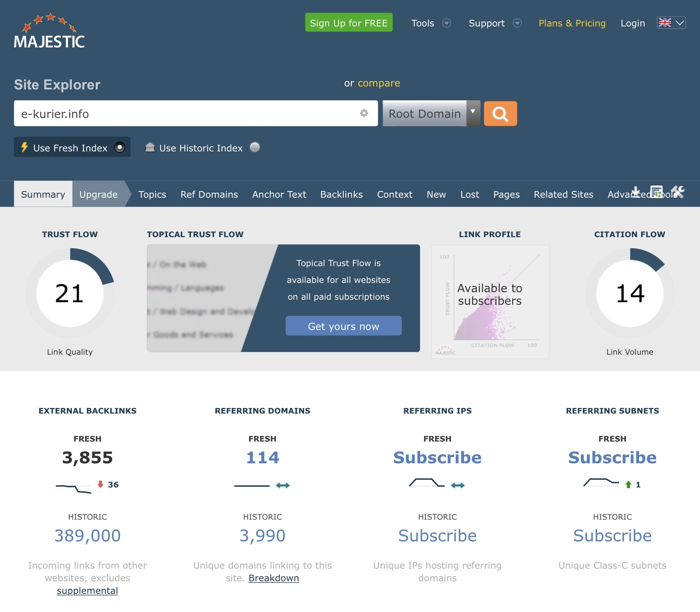
Task: Click the UK flag language icon
Action: click(x=665, y=23)
